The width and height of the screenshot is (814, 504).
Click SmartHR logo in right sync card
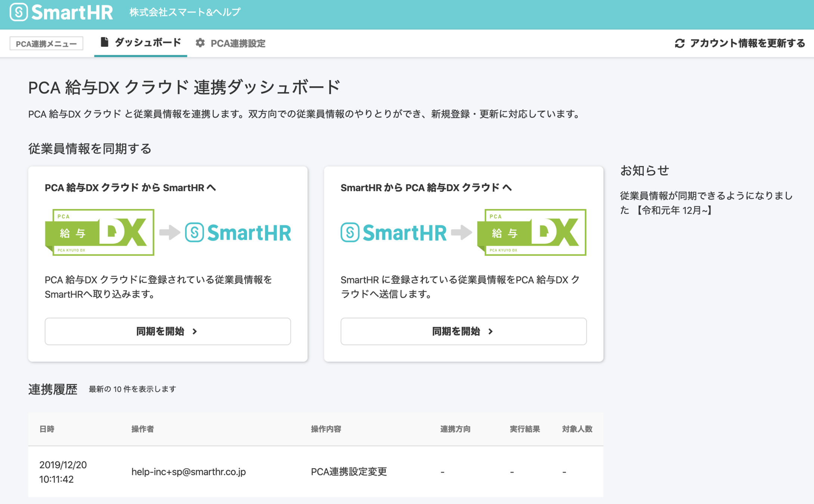(393, 232)
